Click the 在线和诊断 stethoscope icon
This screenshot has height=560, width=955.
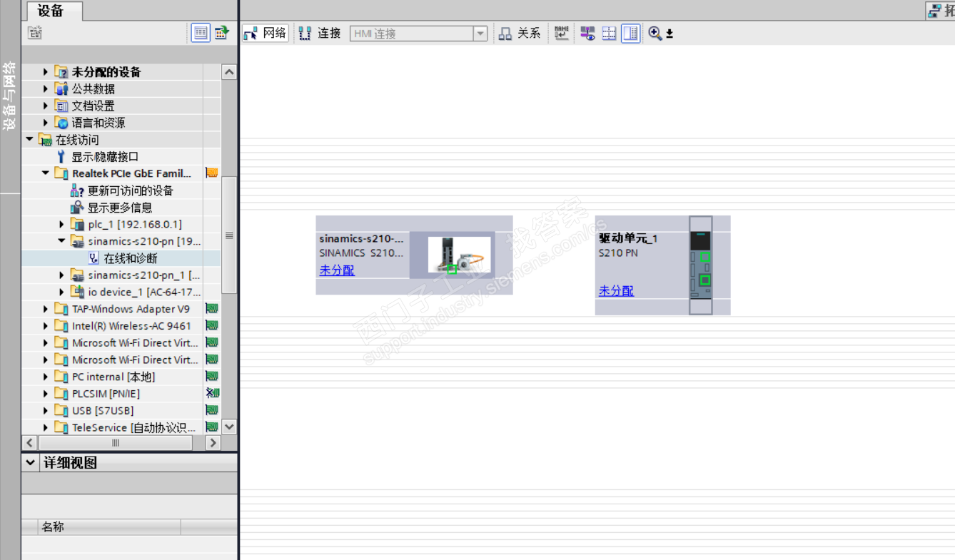(x=94, y=258)
